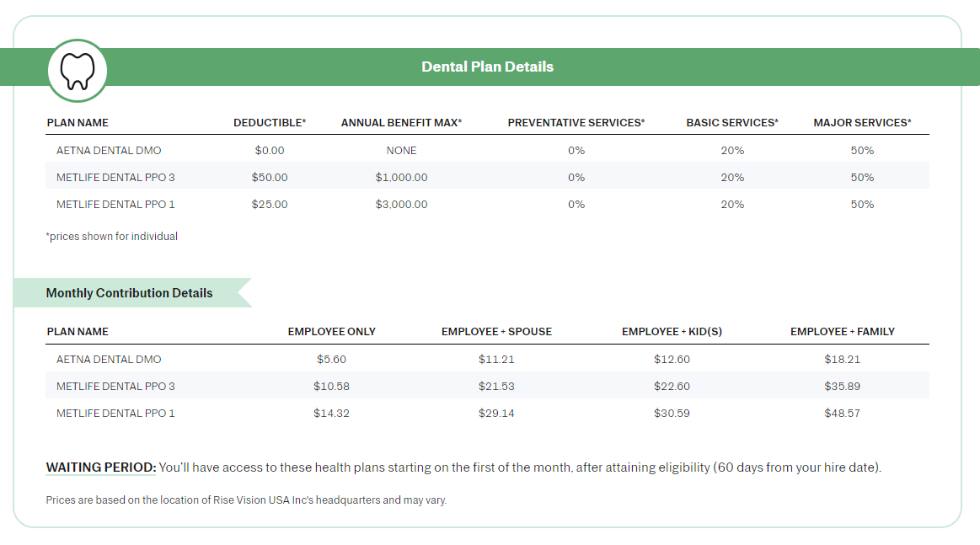Click the Dental Plan Details heading
Screen dimensions: 980x545
tap(487, 67)
